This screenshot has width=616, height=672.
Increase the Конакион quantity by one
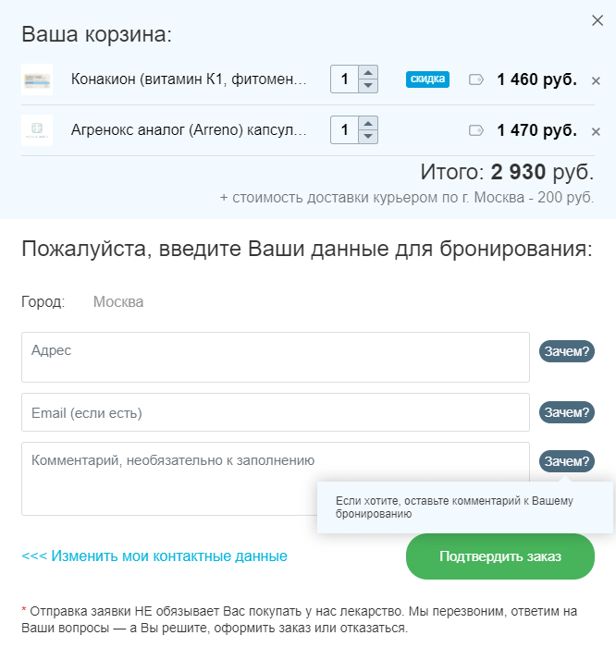[x=368, y=73]
